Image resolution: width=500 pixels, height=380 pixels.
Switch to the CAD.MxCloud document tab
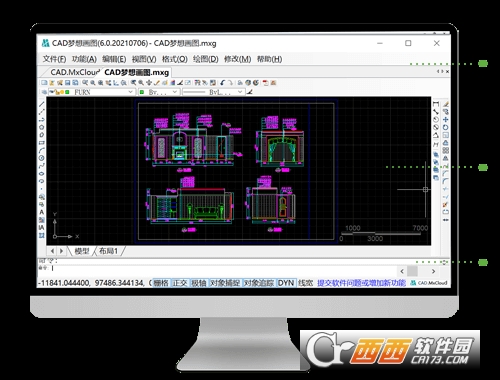75,72
